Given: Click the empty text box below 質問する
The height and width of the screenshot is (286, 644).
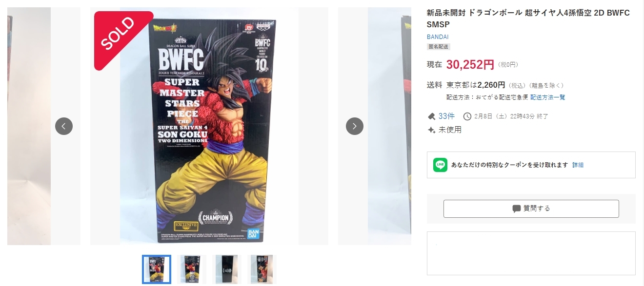Looking at the screenshot, I should click(531, 253).
